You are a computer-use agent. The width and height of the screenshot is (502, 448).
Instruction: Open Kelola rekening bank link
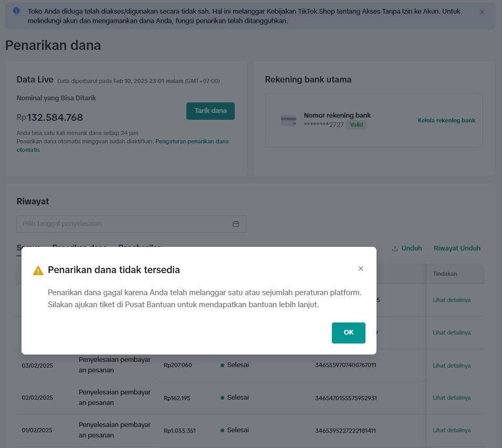[x=446, y=120]
